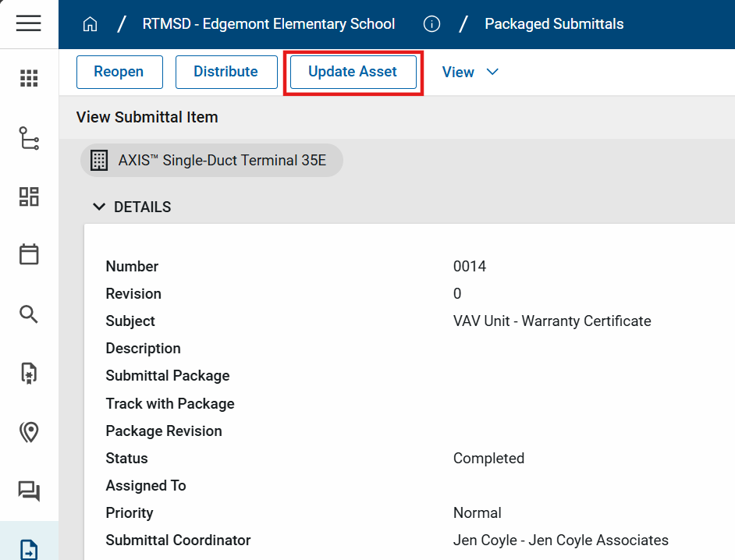This screenshot has width=735, height=560.
Task: Open the hamburger navigation menu
Action: [29, 23]
